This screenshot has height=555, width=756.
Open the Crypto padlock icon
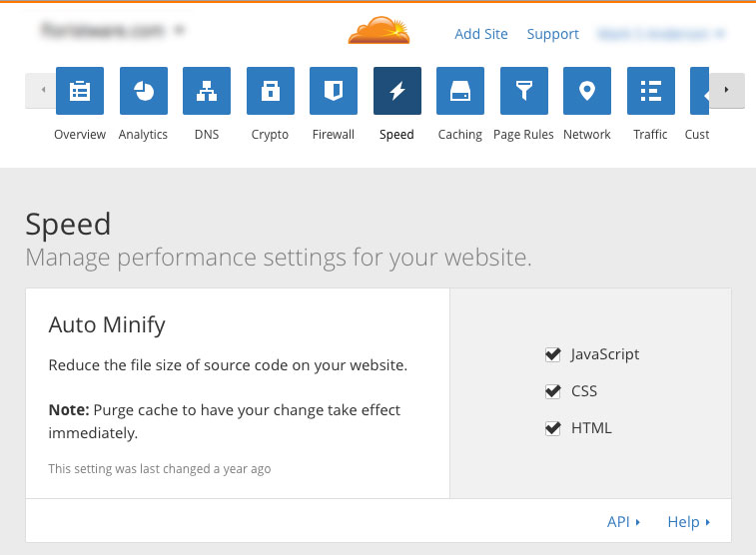click(270, 91)
